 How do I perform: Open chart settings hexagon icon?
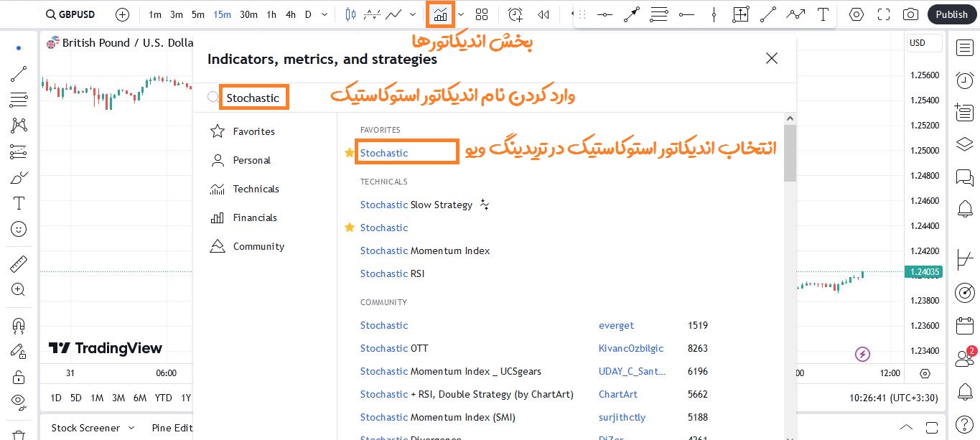click(857, 14)
